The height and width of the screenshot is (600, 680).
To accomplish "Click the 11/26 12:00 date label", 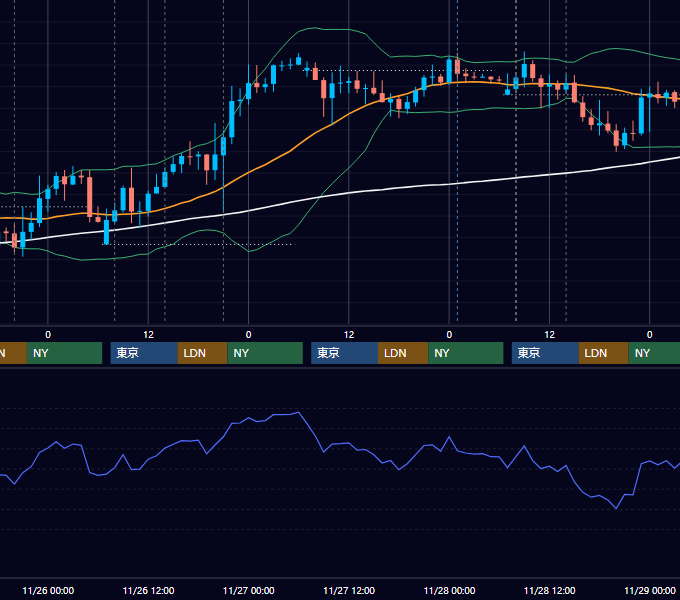I will pyautogui.click(x=148, y=590).
